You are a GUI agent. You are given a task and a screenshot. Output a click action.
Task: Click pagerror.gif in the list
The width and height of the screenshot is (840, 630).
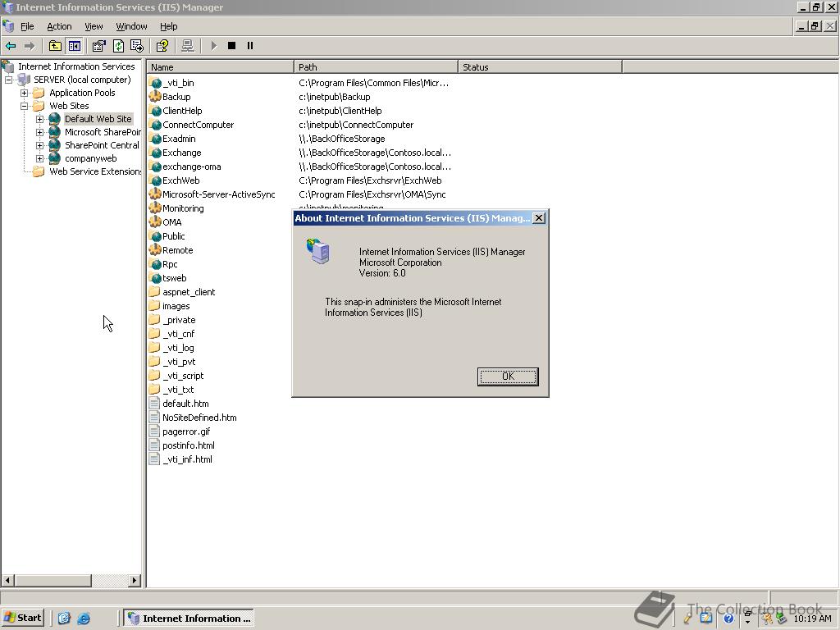pyautogui.click(x=186, y=431)
